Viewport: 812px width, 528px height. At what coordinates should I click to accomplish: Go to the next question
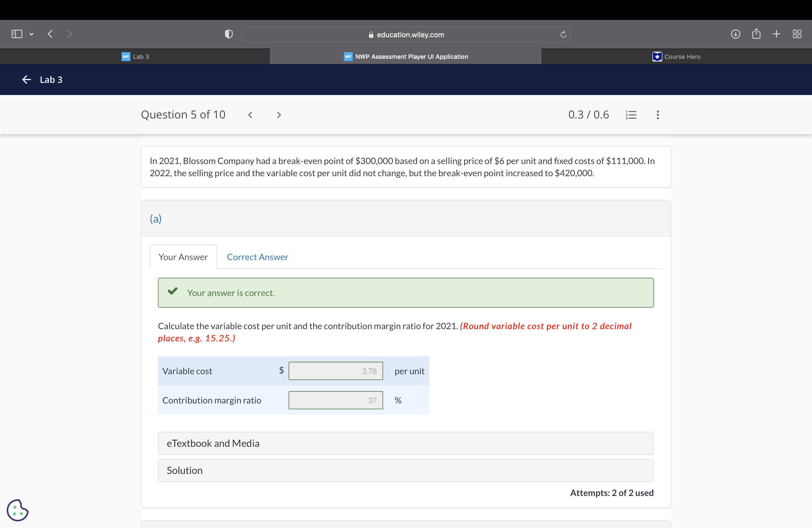[279, 115]
